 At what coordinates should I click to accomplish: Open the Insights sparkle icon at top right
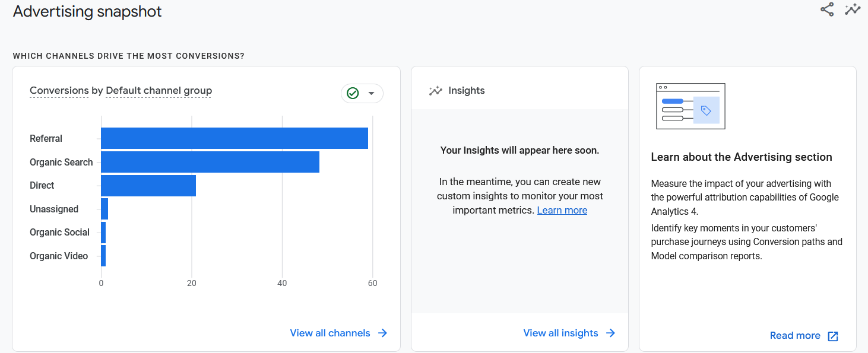coord(853,9)
